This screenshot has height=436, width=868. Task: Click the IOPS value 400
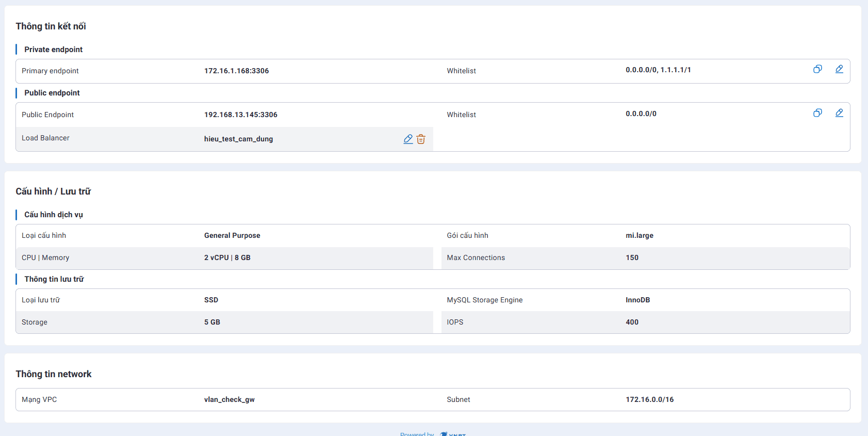click(x=632, y=322)
